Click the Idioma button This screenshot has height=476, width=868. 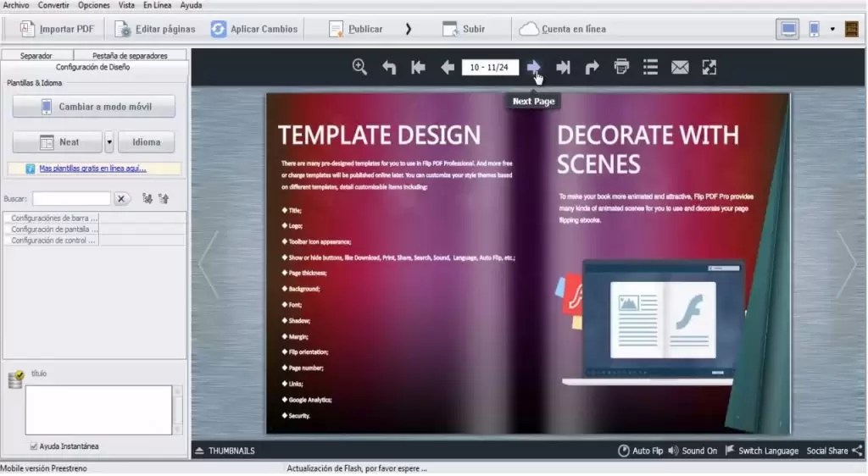146,142
